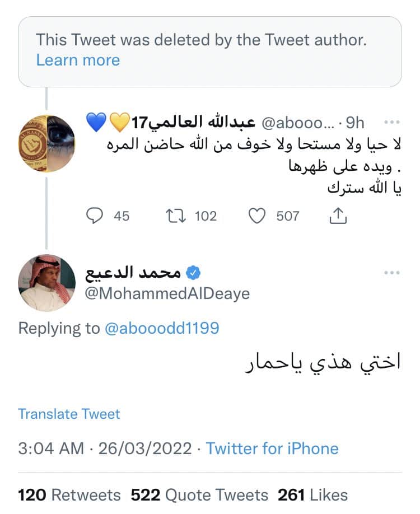Like the reply with the heart icon
The height and width of the screenshot is (514, 420).
click(x=256, y=216)
